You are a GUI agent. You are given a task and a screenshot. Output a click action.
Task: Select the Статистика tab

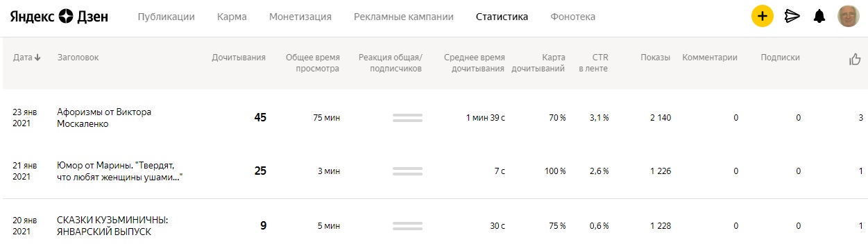[502, 17]
